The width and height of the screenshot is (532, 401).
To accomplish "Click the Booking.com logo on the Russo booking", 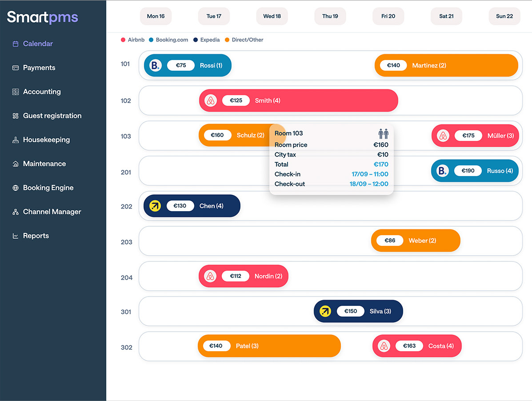I will 442,171.
